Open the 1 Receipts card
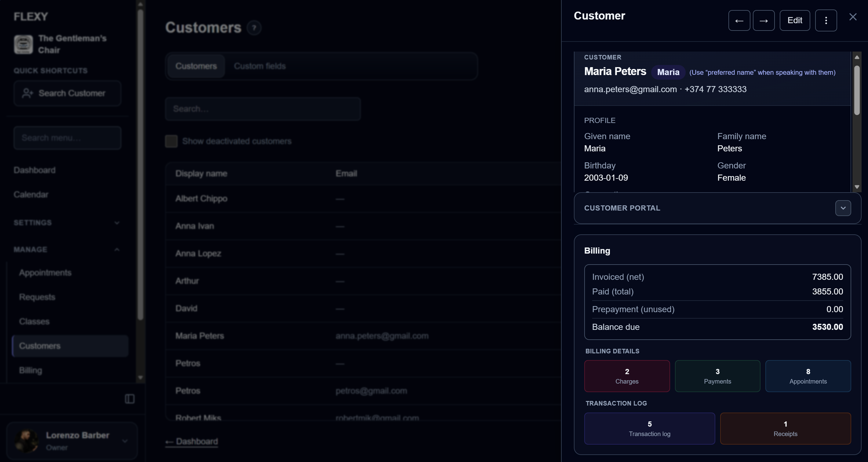868x462 pixels. tap(785, 429)
